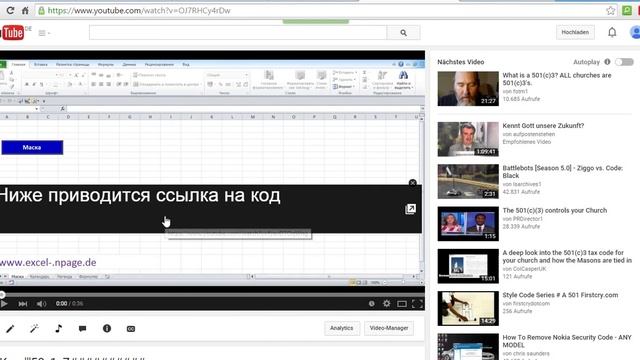Open 'What is a 501(c)3?' video thumbnail
The image size is (640, 360).
468,89
